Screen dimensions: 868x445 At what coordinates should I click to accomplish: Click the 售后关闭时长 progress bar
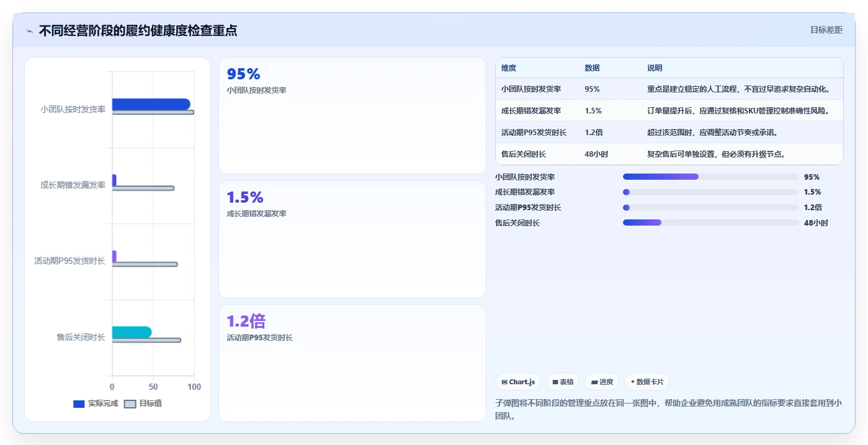[x=711, y=222]
